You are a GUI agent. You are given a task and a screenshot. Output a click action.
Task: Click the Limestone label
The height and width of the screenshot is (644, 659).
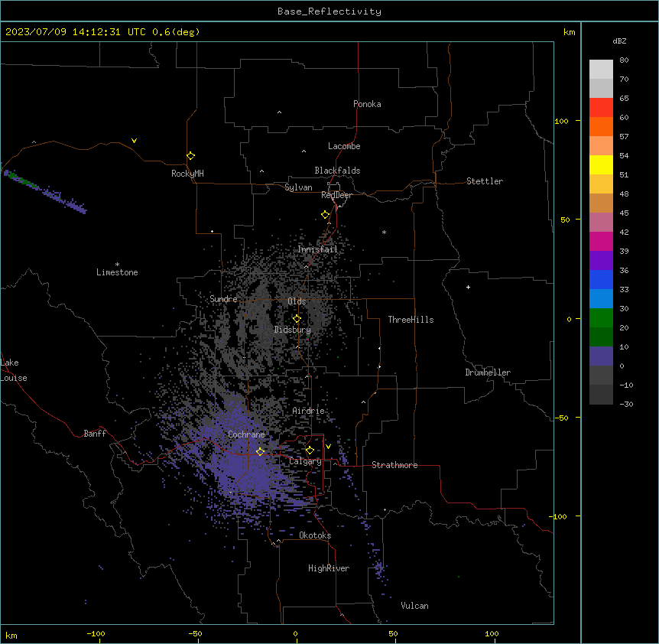[117, 272]
